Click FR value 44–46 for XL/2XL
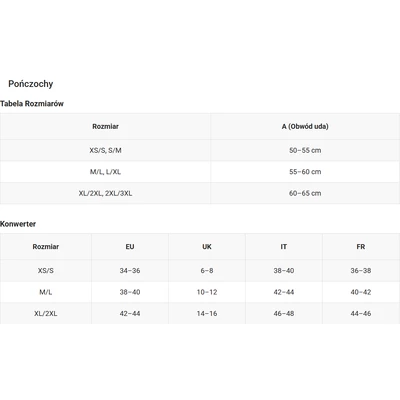 click(x=361, y=313)
